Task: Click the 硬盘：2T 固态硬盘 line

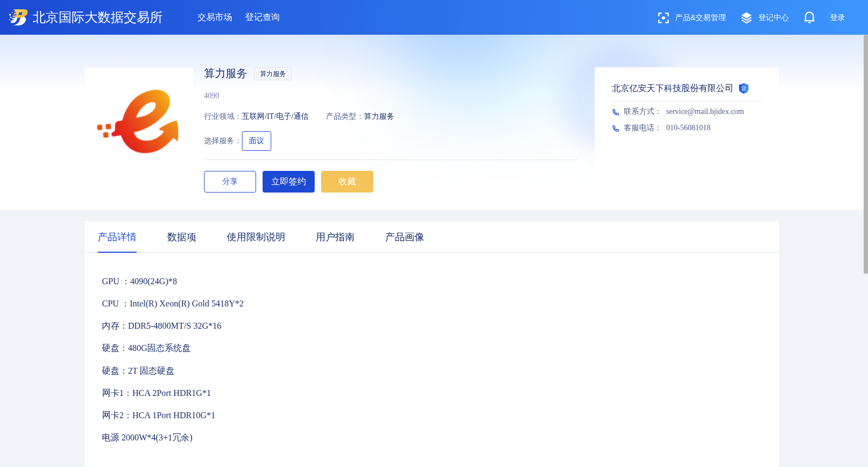Action: coord(138,371)
